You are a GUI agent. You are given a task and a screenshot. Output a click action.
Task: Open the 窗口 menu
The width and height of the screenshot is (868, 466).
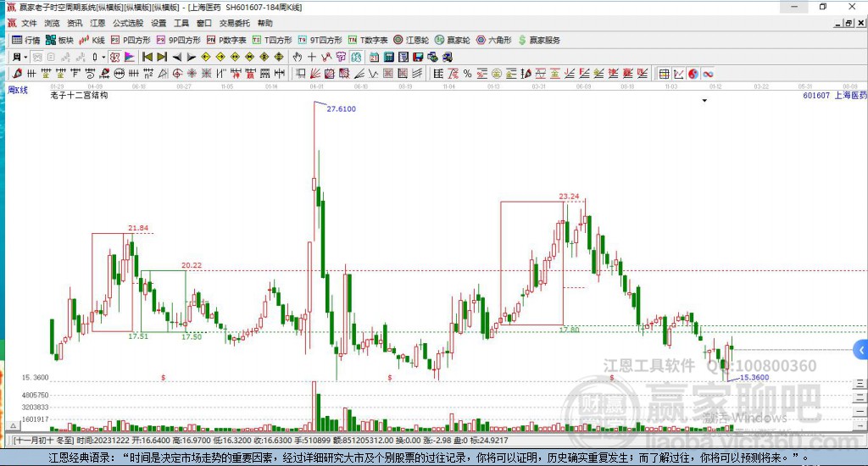coord(204,23)
